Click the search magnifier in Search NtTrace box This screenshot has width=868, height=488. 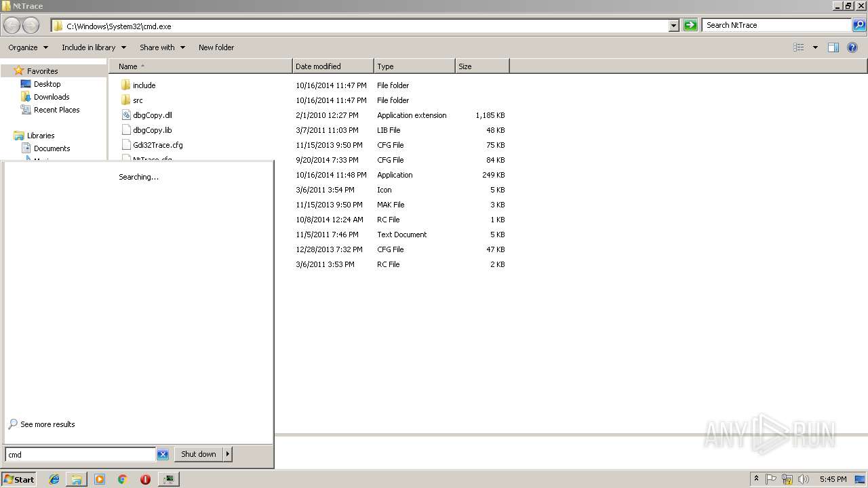(859, 25)
